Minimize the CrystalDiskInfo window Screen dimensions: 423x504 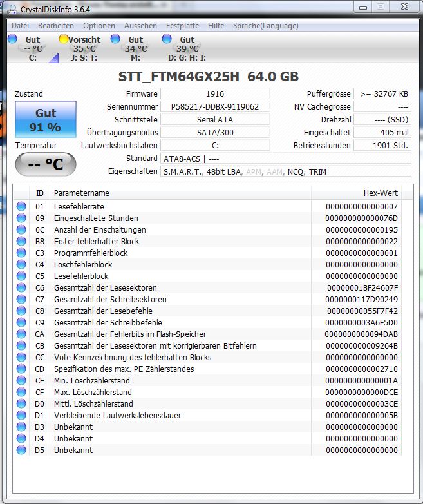(363, 7)
